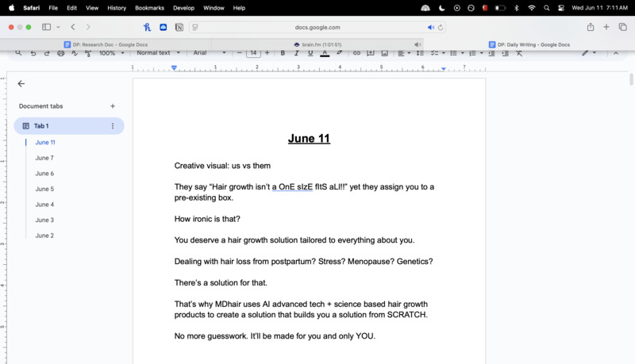Open the text color picker
This screenshot has width=635, height=364.
pyautogui.click(x=325, y=53)
